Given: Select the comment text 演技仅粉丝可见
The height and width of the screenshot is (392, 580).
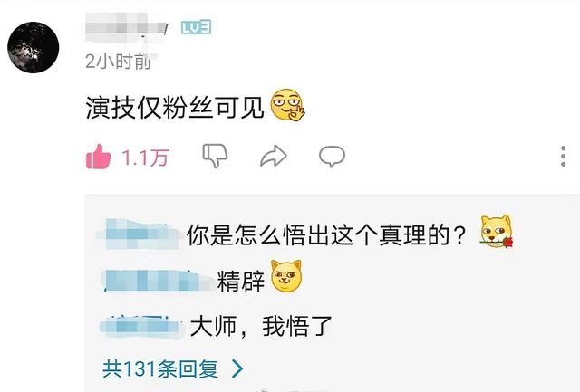Looking at the screenshot, I should click(x=175, y=108).
